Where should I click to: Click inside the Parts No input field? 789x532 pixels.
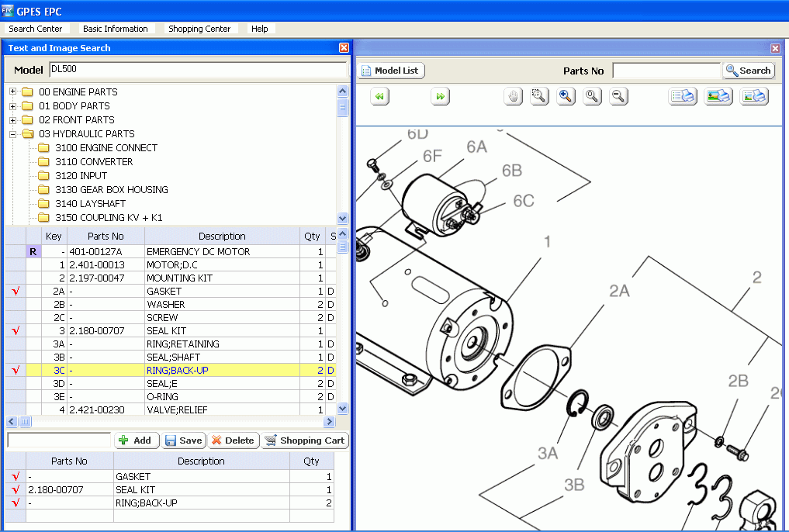[x=667, y=71]
